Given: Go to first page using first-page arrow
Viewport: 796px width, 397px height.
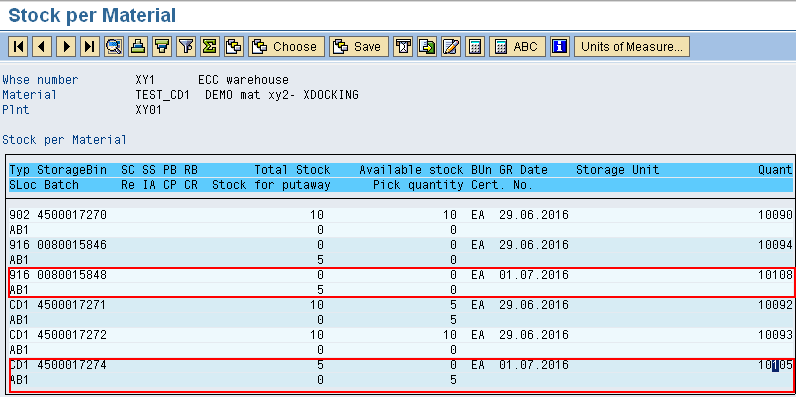Looking at the screenshot, I should [x=18, y=47].
